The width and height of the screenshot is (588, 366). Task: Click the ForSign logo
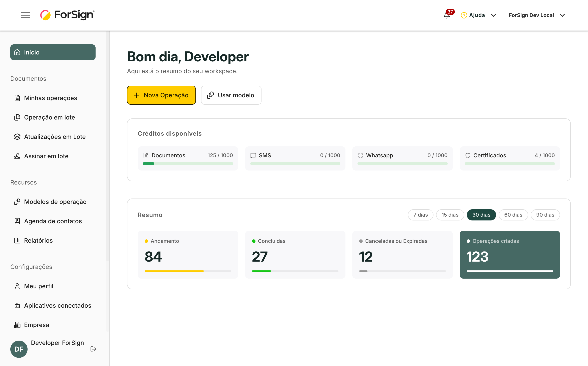point(67,15)
